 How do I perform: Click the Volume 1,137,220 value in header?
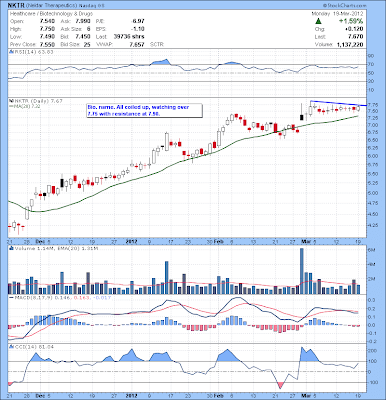click(x=350, y=44)
